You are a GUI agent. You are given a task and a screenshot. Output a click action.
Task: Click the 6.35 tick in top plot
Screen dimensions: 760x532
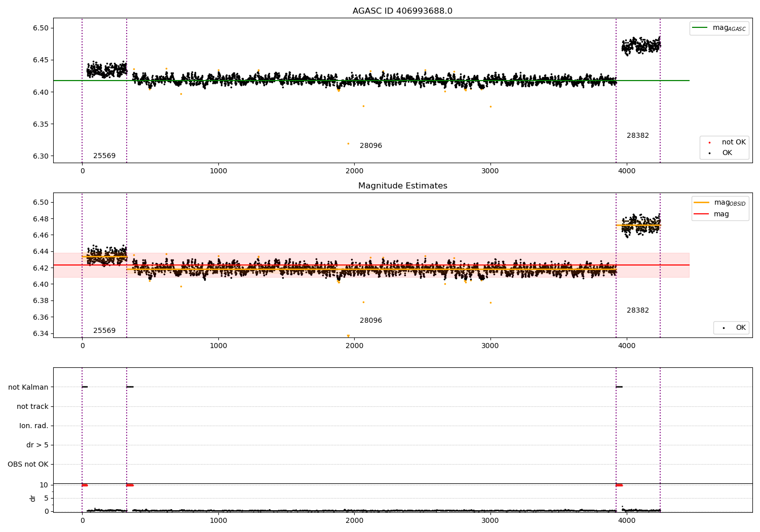tap(40, 125)
